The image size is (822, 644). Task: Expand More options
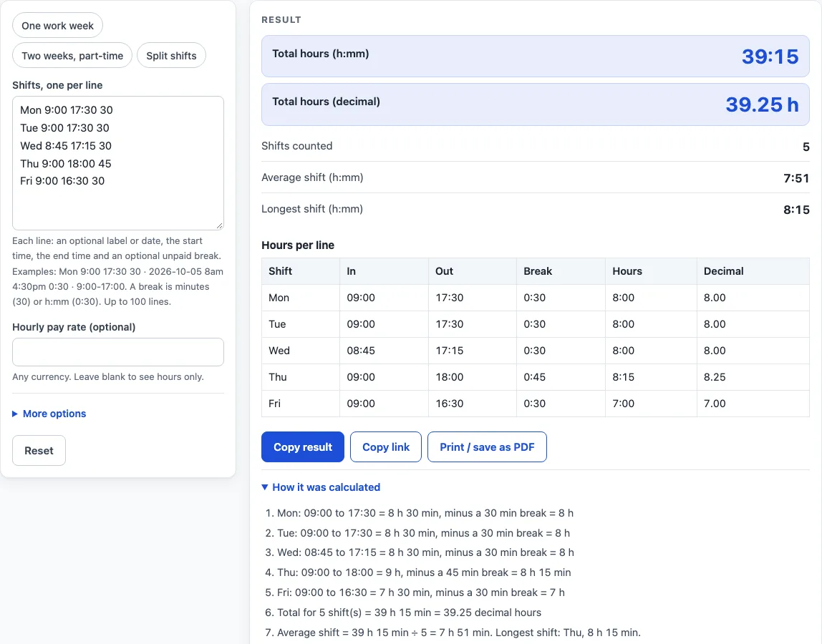tap(49, 414)
